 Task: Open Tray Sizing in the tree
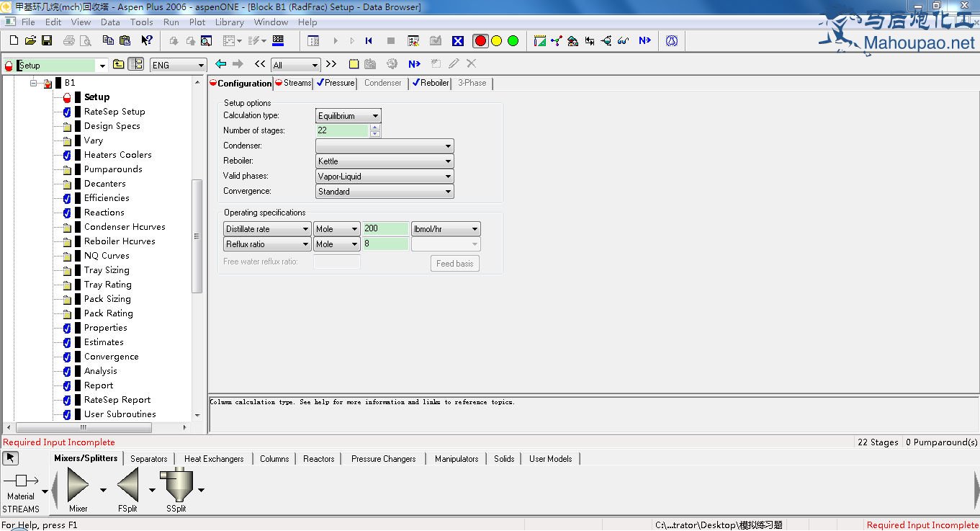[107, 270]
